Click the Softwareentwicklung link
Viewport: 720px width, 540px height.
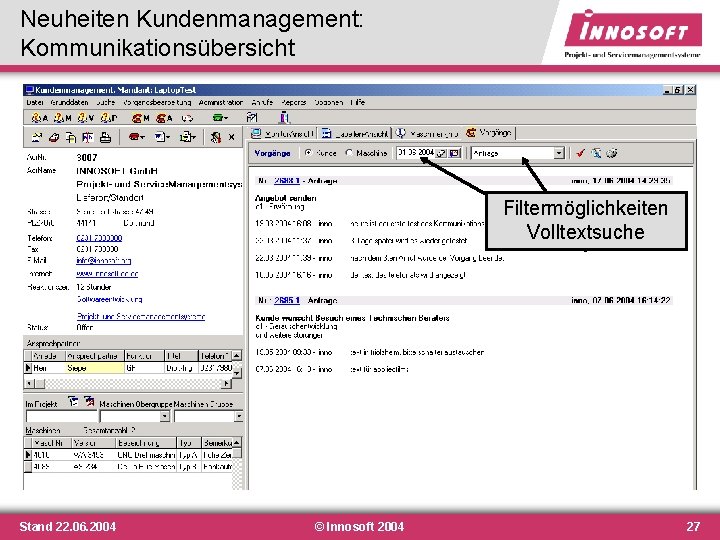[109, 299]
